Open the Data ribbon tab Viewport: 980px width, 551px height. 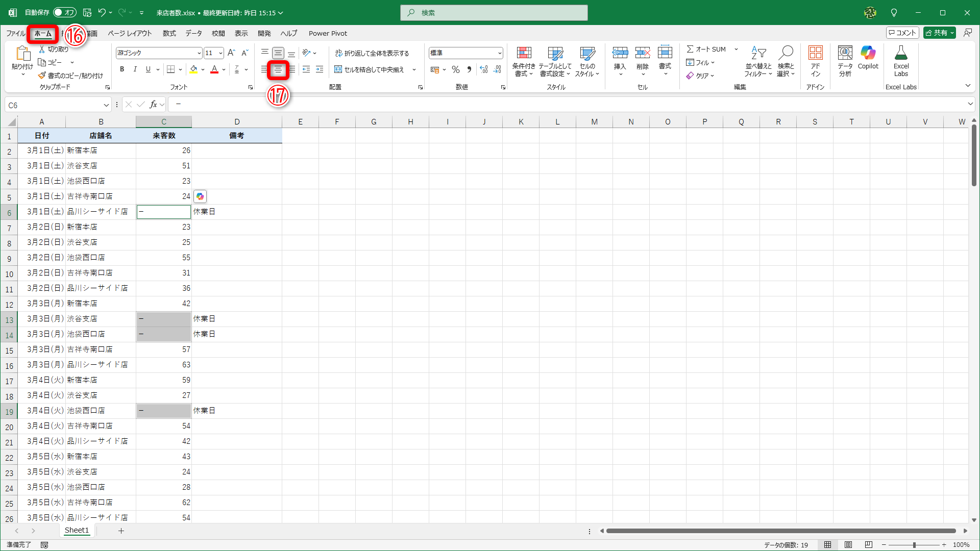click(193, 33)
